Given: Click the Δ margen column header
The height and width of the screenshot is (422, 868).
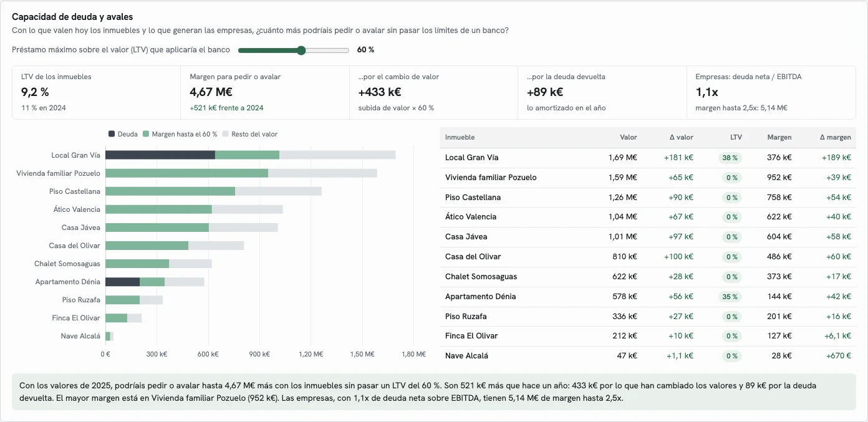Looking at the screenshot, I should tap(835, 137).
